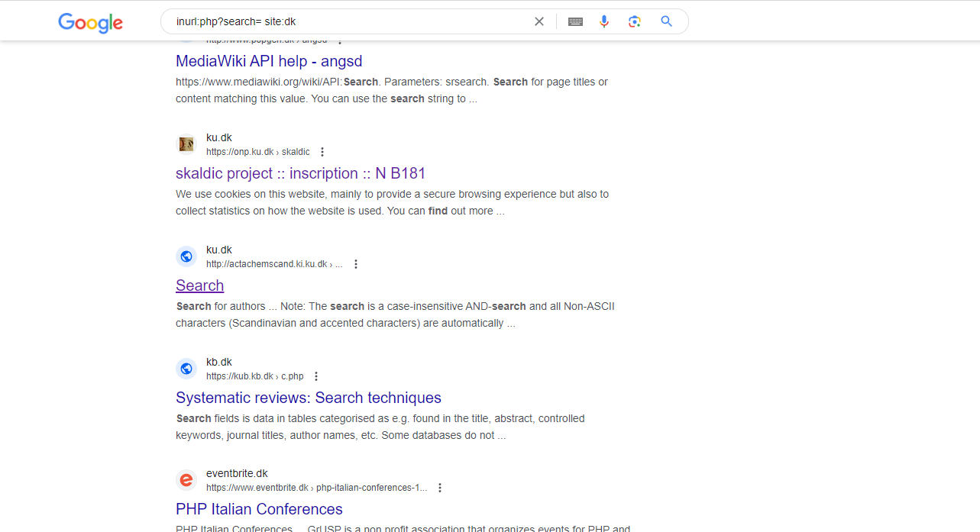Open more options for the onp.ku.dk result
Screen dimensions: 980x532
point(322,152)
